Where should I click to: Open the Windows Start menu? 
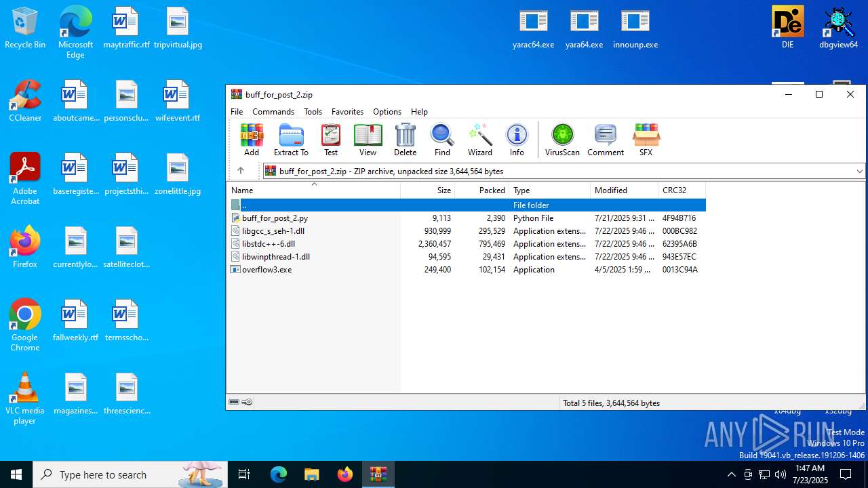pos(16,474)
